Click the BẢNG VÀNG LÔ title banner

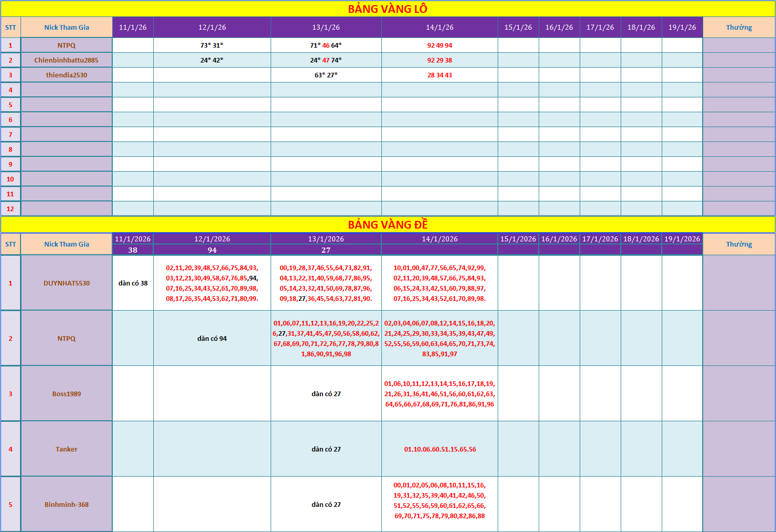(x=387, y=9)
